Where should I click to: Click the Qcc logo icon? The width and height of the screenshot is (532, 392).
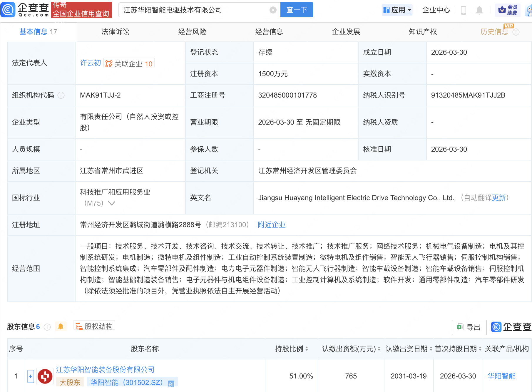[8, 10]
